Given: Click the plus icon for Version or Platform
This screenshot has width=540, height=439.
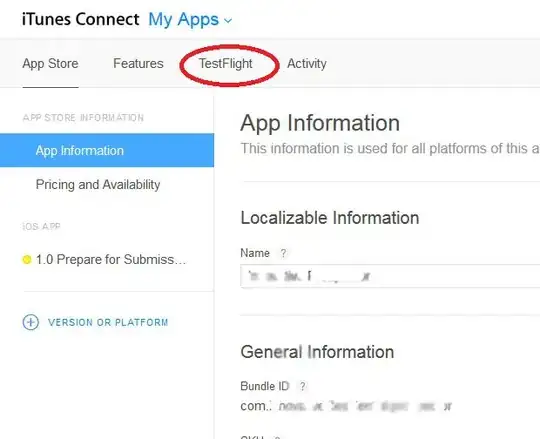Looking at the screenshot, I should pyautogui.click(x=31, y=322).
